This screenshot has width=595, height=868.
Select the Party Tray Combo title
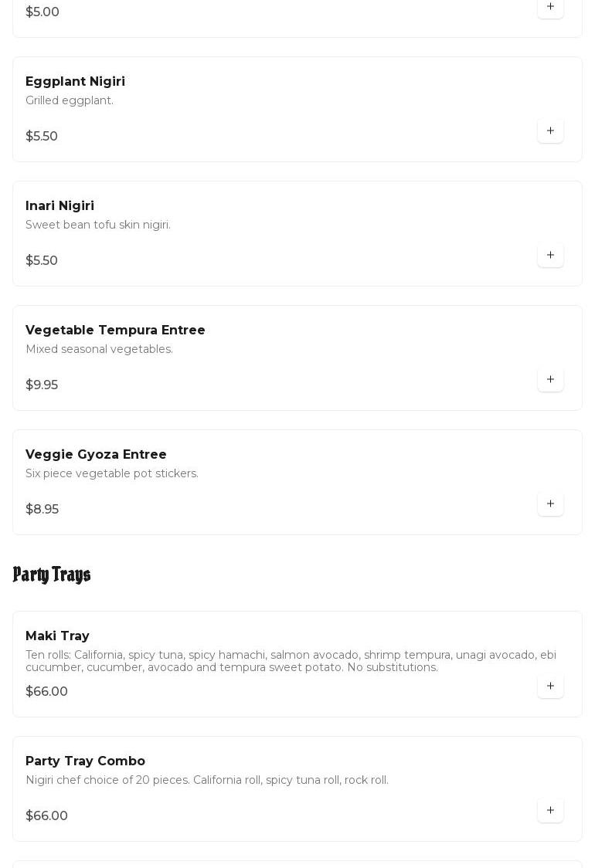(85, 761)
